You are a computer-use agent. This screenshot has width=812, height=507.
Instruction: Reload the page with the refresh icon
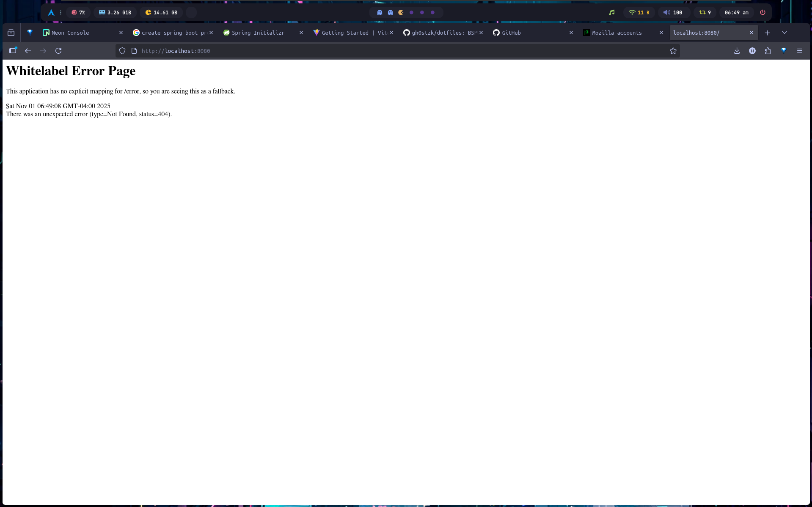pos(58,51)
